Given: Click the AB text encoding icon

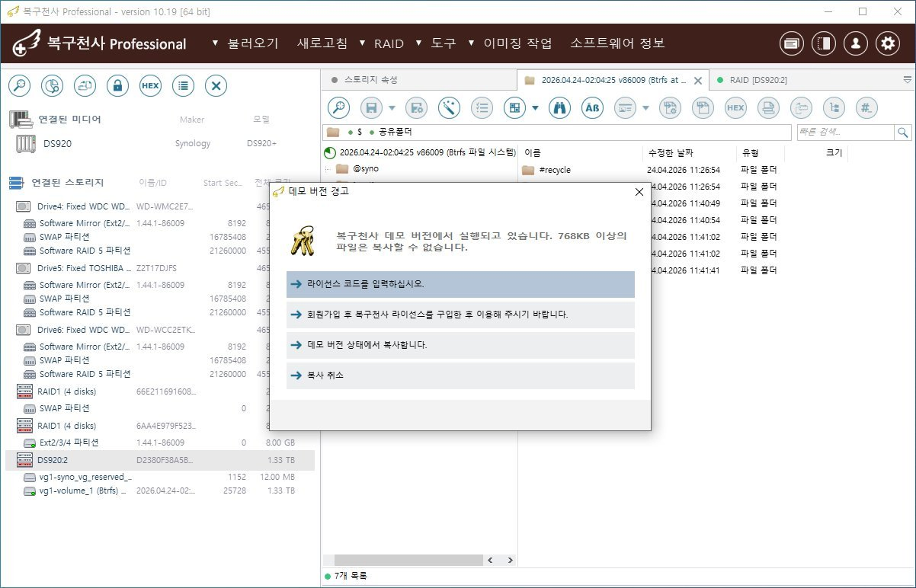Looking at the screenshot, I should point(592,108).
